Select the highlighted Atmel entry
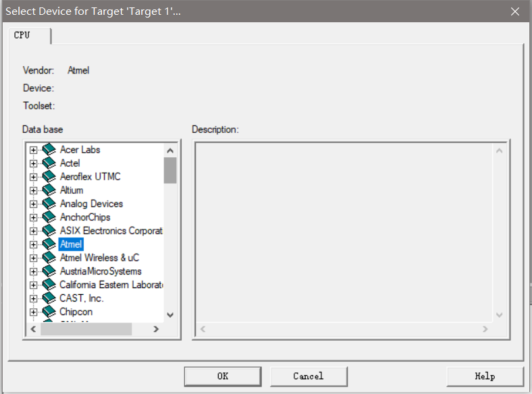The height and width of the screenshot is (394, 532). click(71, 244)
